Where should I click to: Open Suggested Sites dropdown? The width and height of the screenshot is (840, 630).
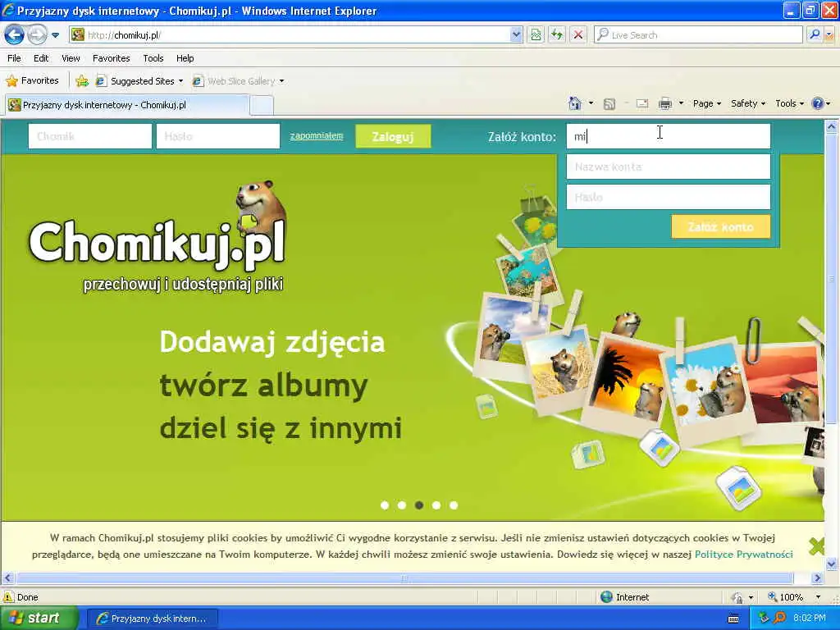139,81
